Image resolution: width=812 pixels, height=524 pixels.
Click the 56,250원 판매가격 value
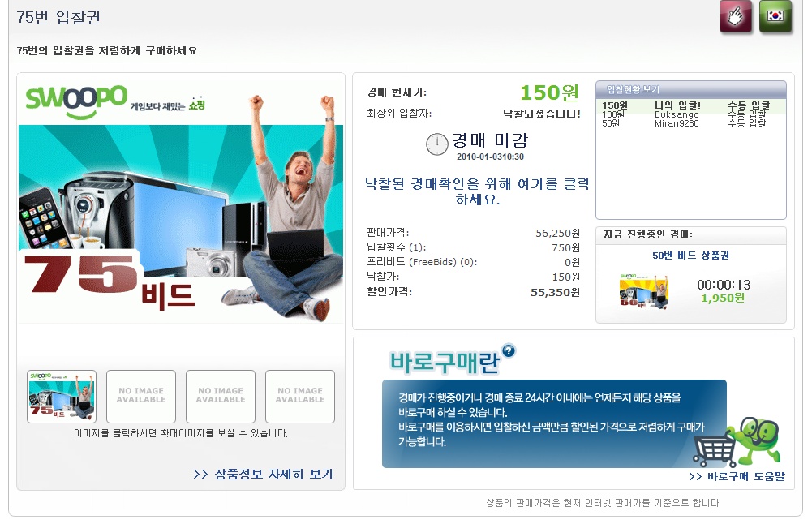(558, 233)
